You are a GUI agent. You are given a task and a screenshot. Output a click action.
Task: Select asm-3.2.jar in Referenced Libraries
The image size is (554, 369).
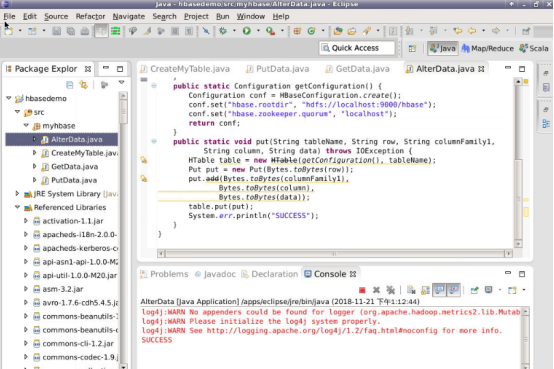pyautogui.click(x=63, y=289)
